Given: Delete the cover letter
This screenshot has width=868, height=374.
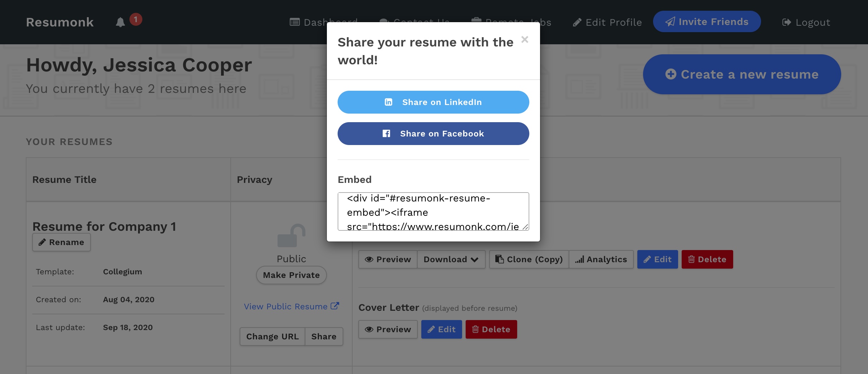Looking at the screenshot, I should [x=491, y=329].
